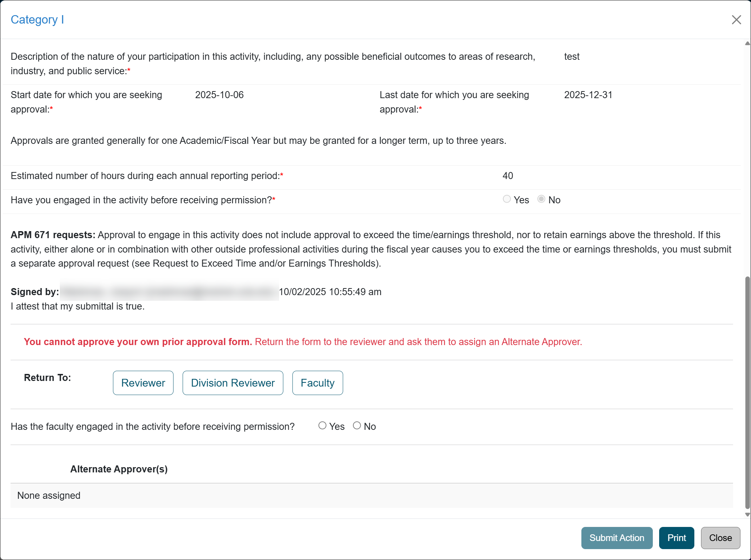
Task: Return the form to Faculty
Action: point(317,383)
